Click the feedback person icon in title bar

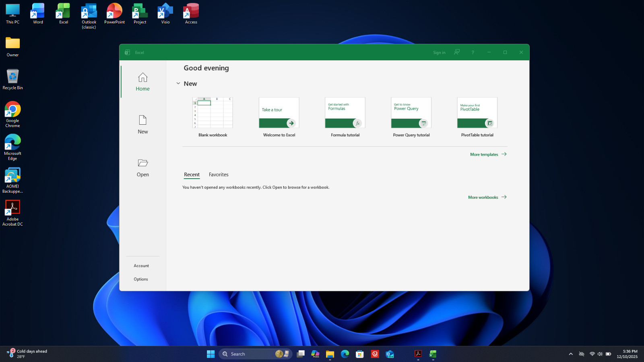click(x=457, y=52)
